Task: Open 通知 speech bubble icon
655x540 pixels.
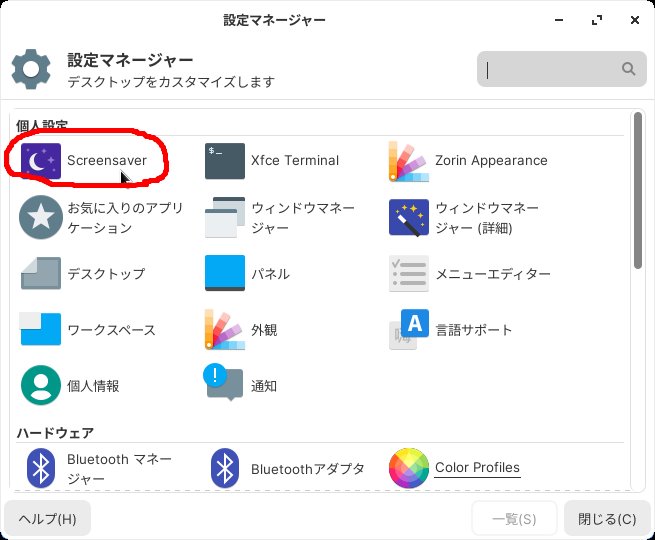Action: click(x=223, y=383)
